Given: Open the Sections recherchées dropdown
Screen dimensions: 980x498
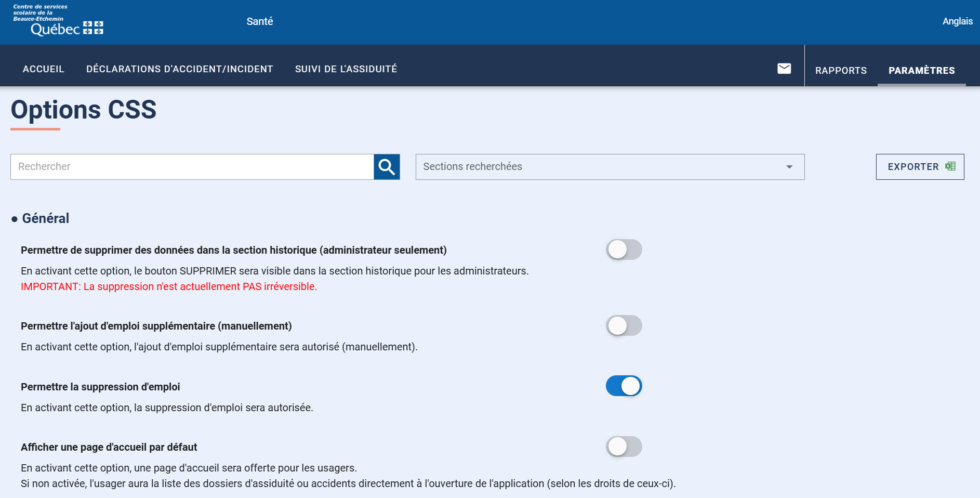Looking at the screenshot, I should (610, 167).
